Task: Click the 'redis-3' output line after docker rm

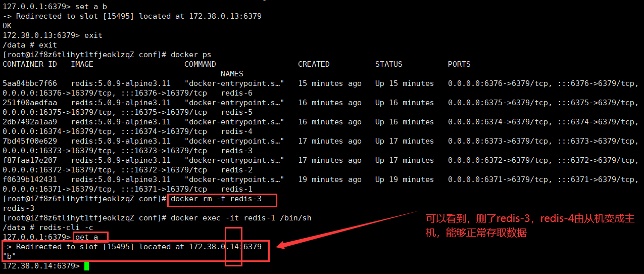Action: tap(18, 208)
